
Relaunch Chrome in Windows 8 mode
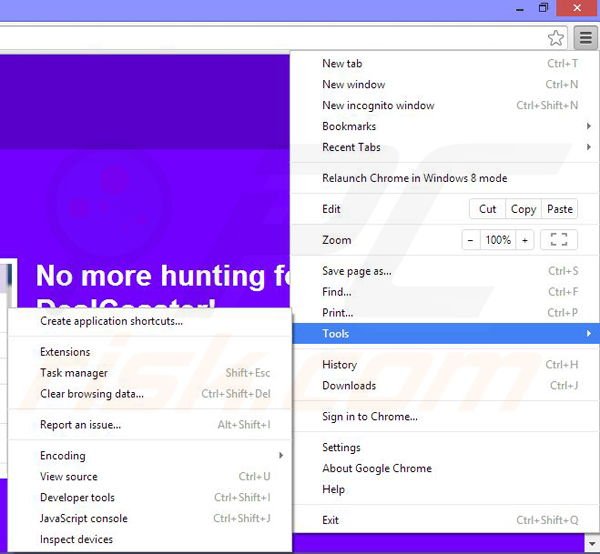445,178
